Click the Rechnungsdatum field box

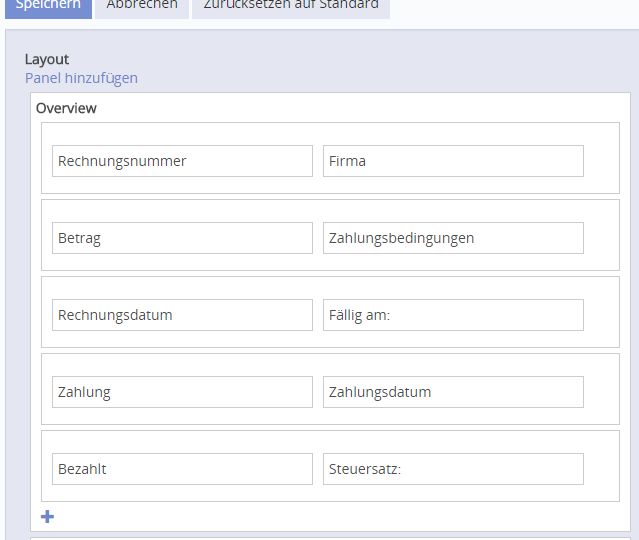pyautogui.click(x=182, y=315)
